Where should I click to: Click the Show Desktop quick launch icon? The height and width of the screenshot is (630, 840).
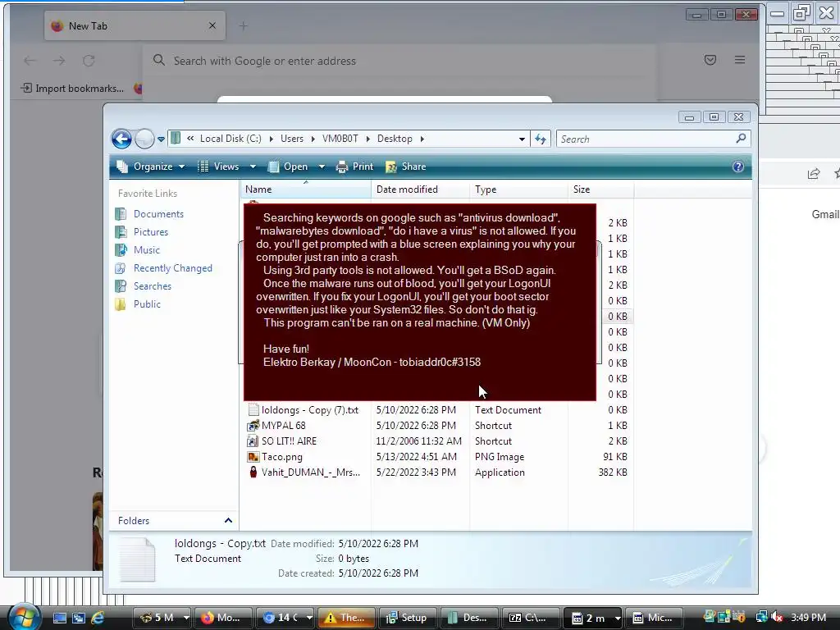point(59,618)
